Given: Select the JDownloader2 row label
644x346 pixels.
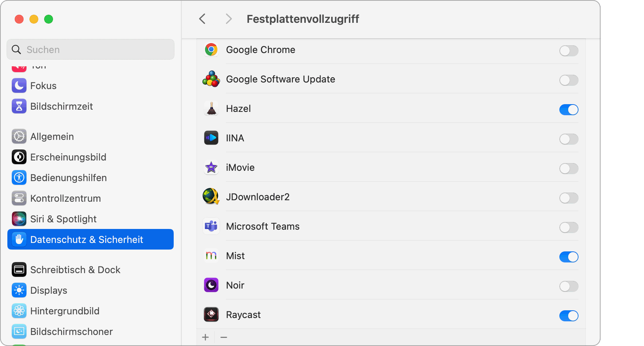Looking at the screenshot, I should coord(258,197).
